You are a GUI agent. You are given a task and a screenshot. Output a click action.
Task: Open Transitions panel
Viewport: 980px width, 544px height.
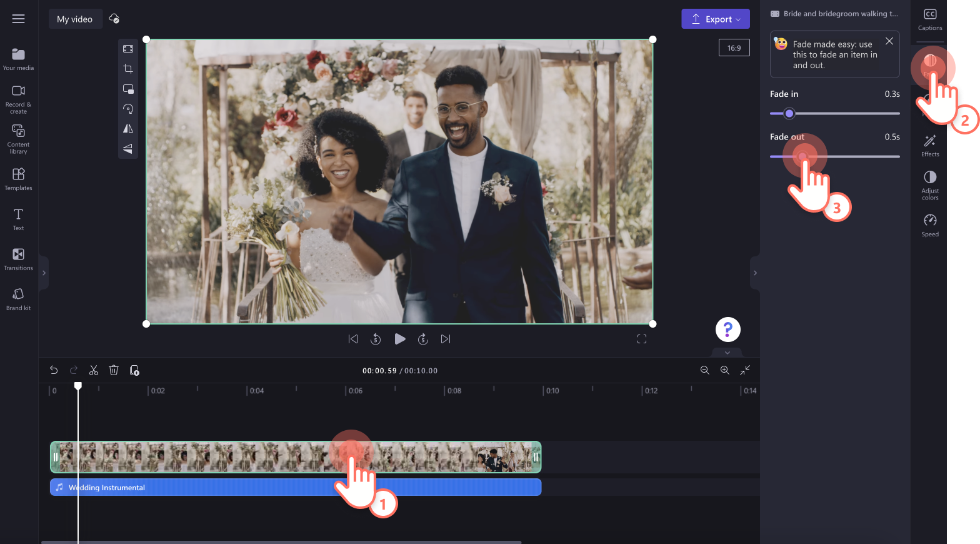coord(19,259)
